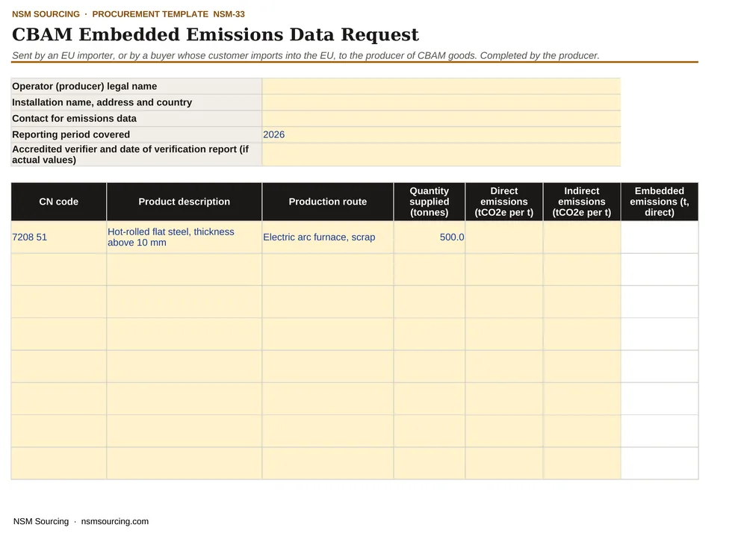Click the Indirect emissions column header
Image resolution: width=747 pixels, height=560 pixels.
[582, 202]
